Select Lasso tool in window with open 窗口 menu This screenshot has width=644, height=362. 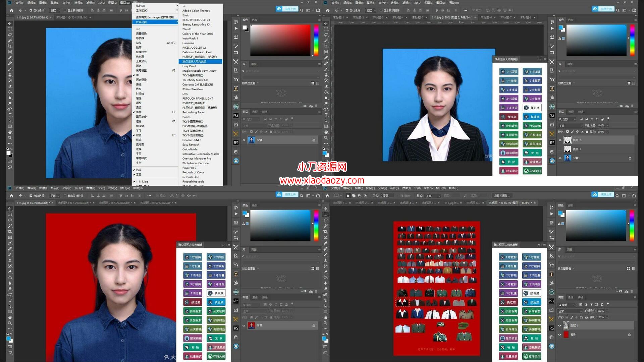pyautogui.click(x=10, y=35)
